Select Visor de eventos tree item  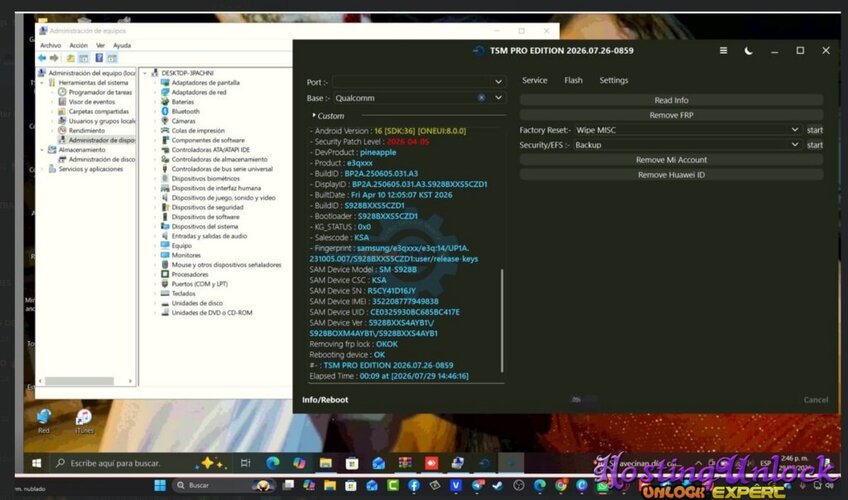(91, 102)
